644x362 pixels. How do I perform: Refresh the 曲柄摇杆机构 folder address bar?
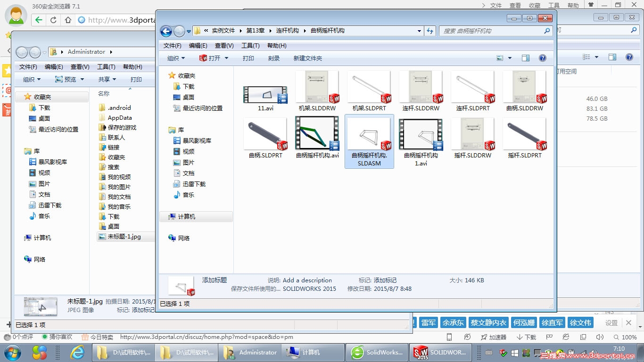430,31
